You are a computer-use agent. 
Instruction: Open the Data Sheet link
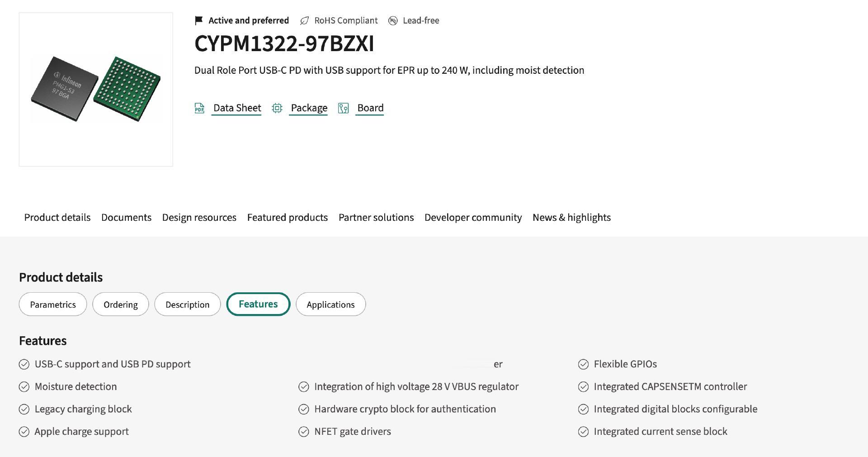(x=237, y=108)
